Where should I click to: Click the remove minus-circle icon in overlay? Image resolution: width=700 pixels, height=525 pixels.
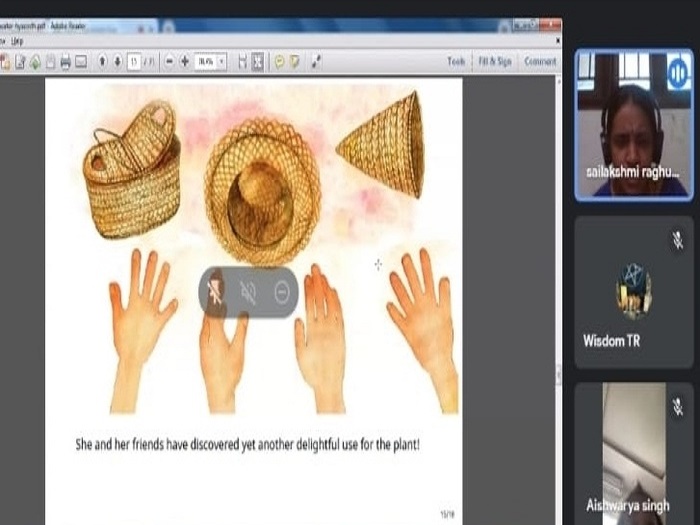coord(282,292)
